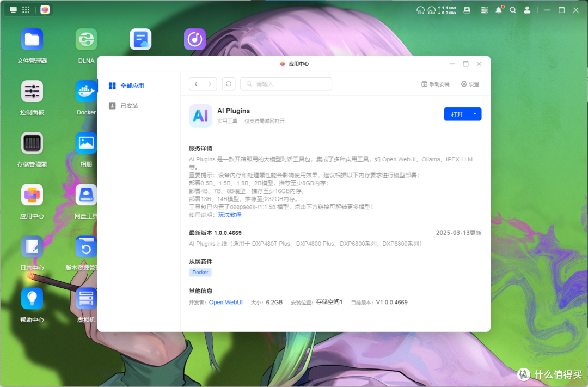Open the Docker desktop icon
Viewport: 588px width, 387px height.
[86, 91]
